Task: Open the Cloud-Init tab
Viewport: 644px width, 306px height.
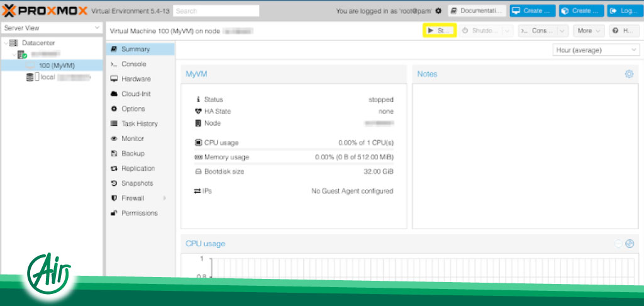Action: (140, 94)
